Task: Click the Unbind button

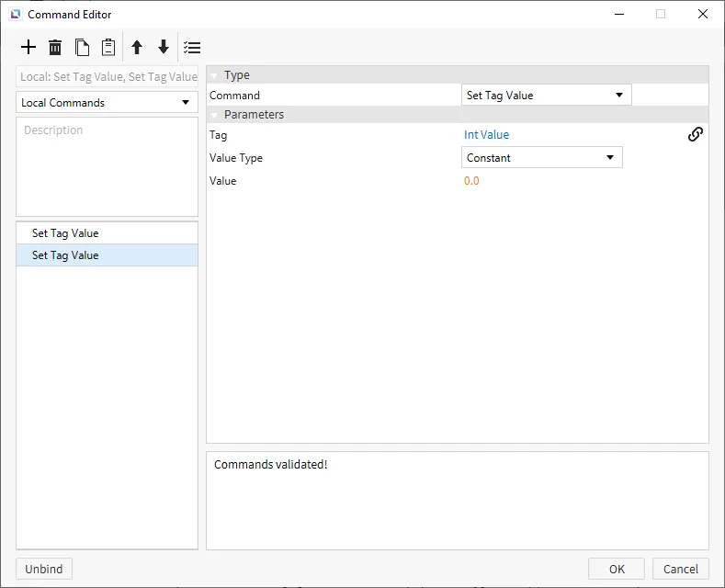Action: 44,569
